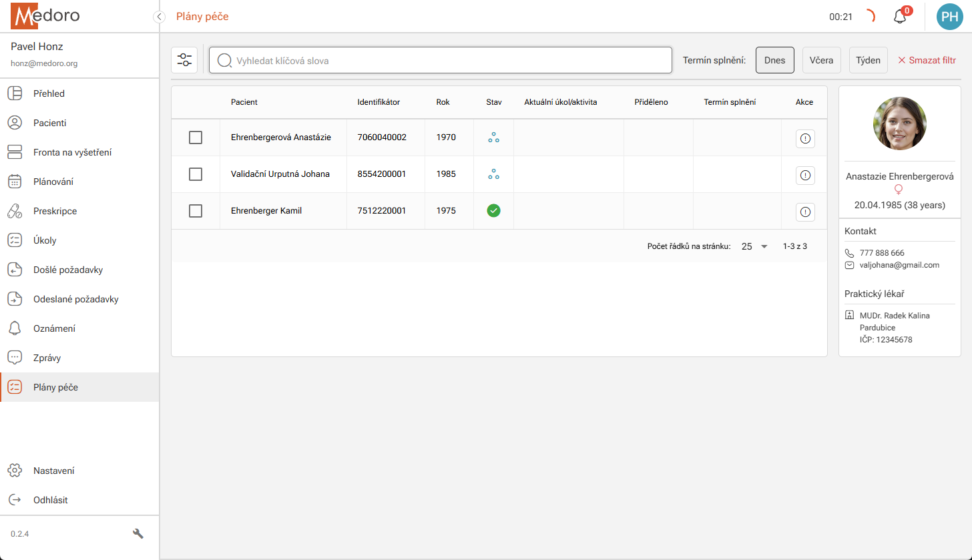Collapse the sidebar with the chevron button
The image size is (972, 560).
click(x=159, y=17)
